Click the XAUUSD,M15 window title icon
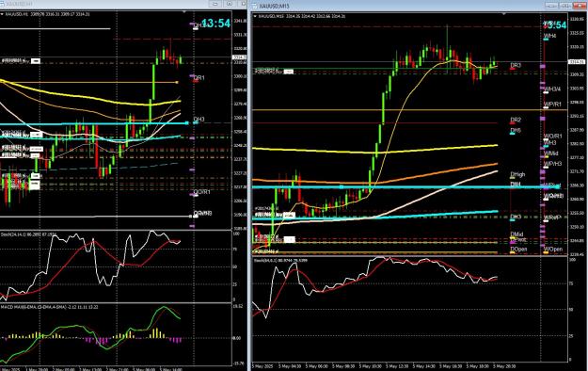This screenshot has height=371, width=588. pos(255,6)
